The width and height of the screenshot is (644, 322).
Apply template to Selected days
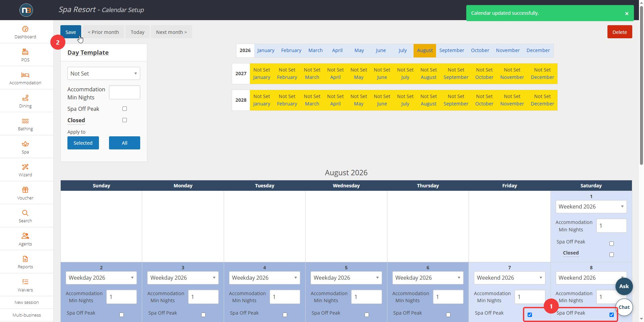point(83,143)
